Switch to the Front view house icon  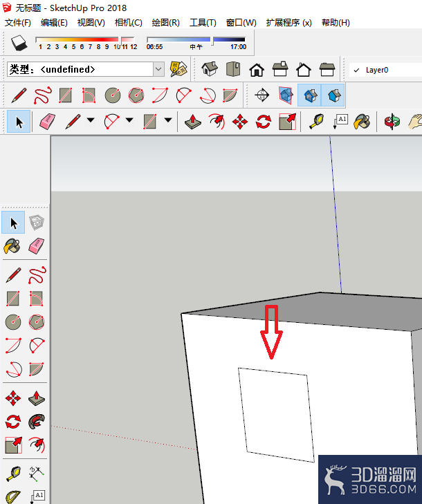click(x=257, y=69)
